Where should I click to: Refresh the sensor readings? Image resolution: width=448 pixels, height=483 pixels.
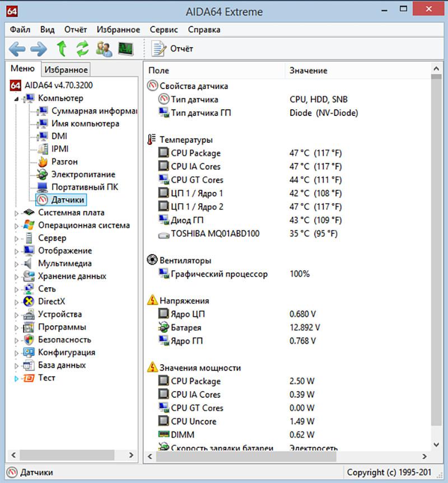point(82,49)
